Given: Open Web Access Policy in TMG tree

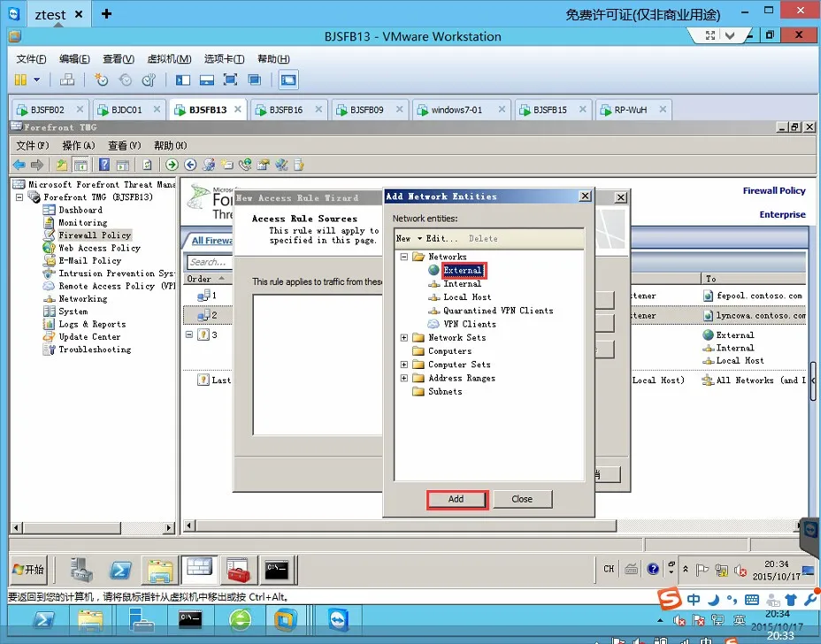Looking at the screenshot, I should click(99, 249).
